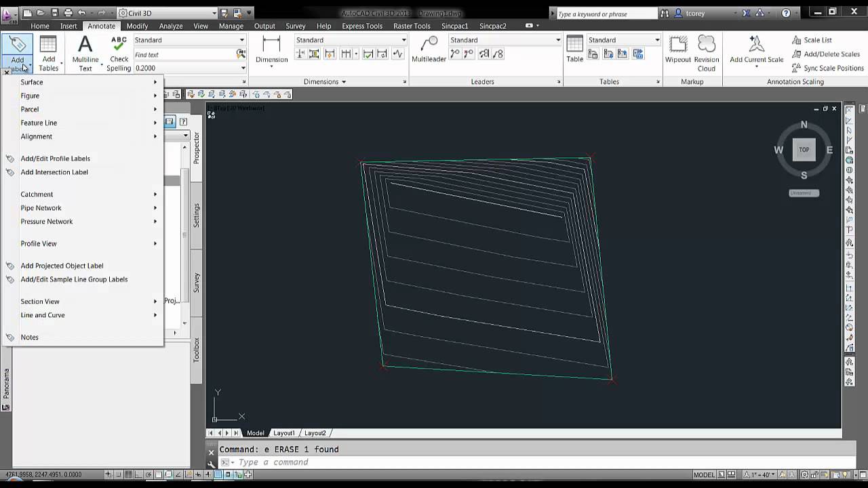Click the Table tool icon
The width and height of the screenshot is (868, 488).
(574, 51)
